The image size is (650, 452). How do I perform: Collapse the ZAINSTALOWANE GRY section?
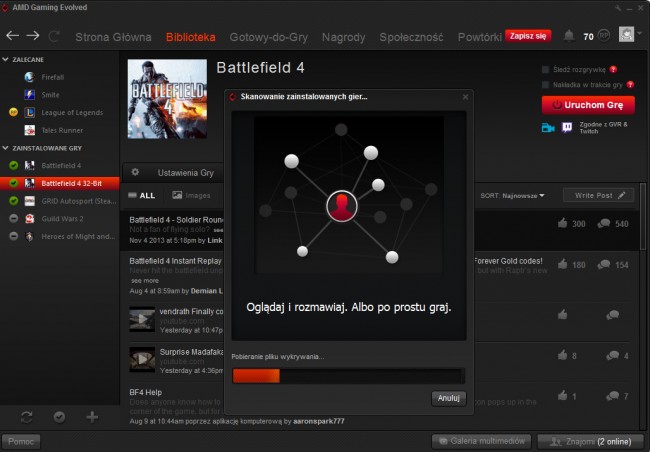5,148
